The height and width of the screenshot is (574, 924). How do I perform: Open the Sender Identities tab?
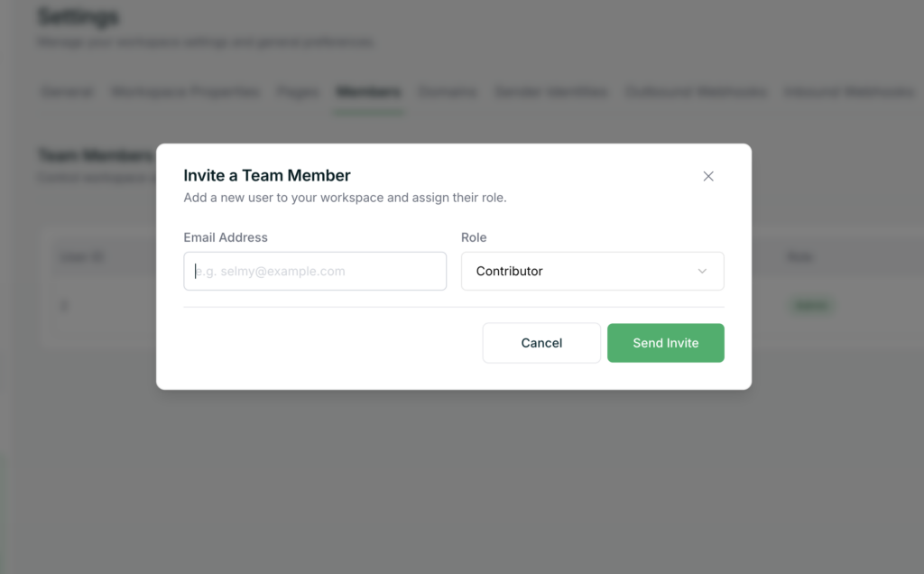click(x=550, y=92)
